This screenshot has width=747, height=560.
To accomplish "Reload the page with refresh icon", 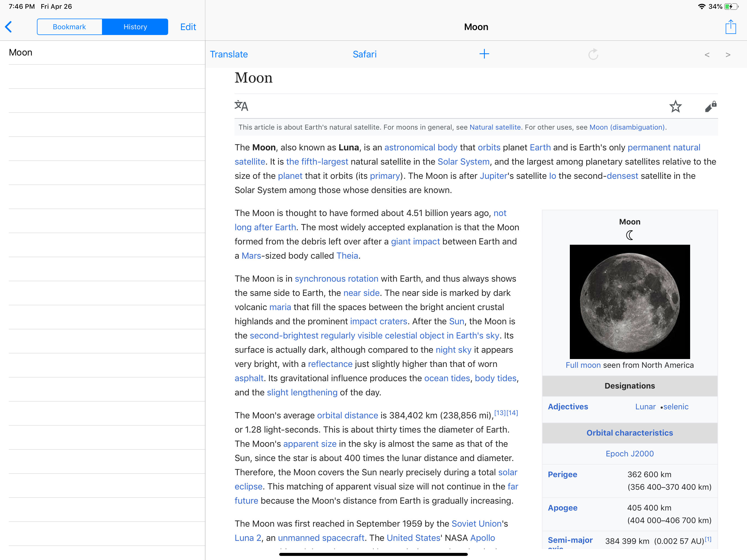I will [x=593, y=54].
